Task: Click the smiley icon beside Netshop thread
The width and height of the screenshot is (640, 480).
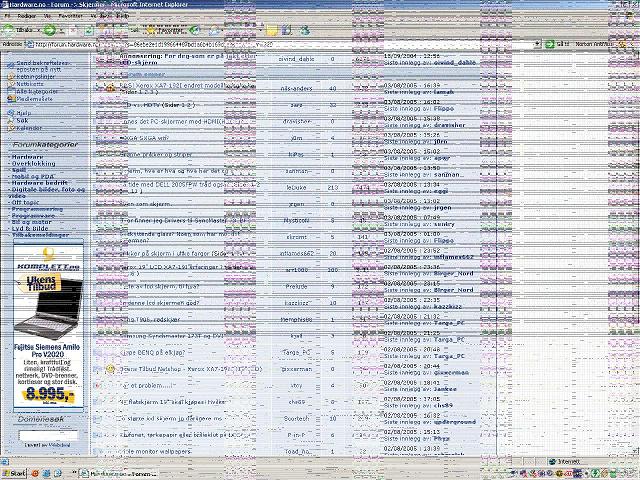Action: 110,369
